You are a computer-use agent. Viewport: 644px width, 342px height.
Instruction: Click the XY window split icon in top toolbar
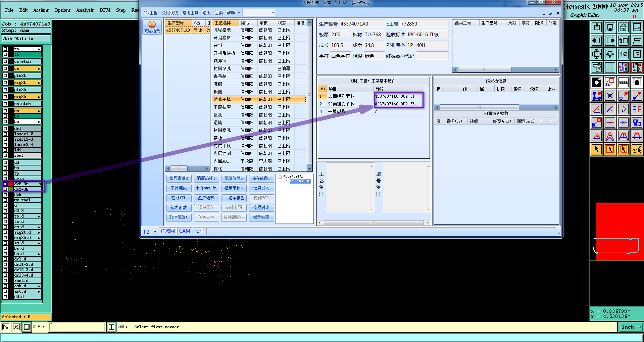[637, 27]
